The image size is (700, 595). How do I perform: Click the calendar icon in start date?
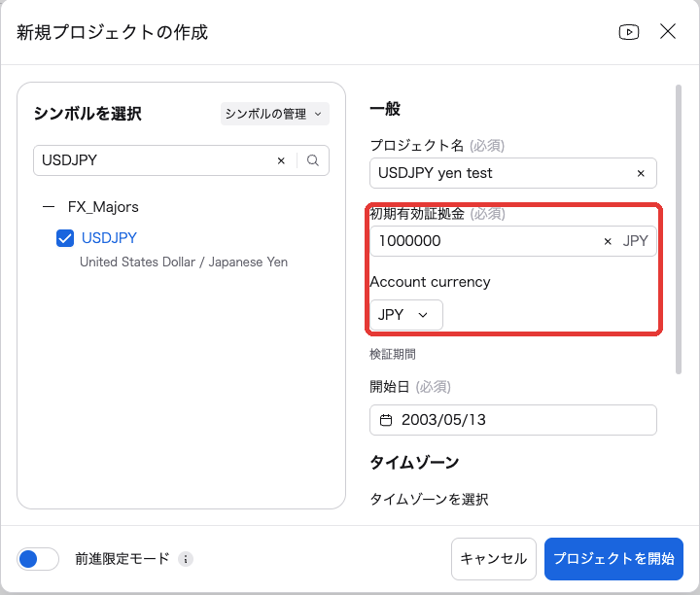coord(386,420)
